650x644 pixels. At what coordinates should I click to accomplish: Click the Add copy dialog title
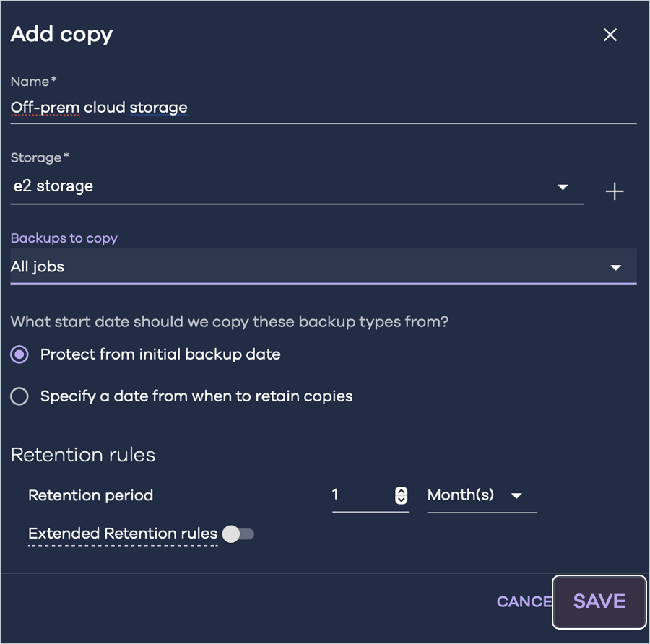[62, 35]
